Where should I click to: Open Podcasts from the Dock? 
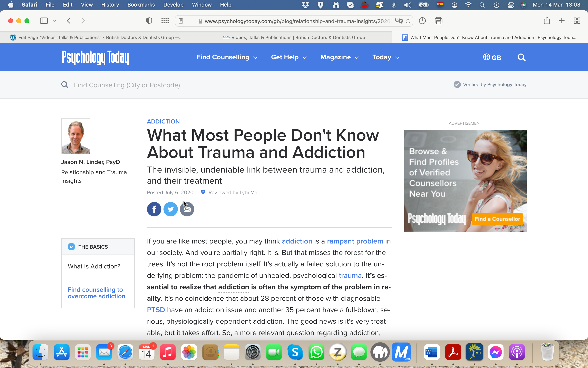click(x=517, y=352)
